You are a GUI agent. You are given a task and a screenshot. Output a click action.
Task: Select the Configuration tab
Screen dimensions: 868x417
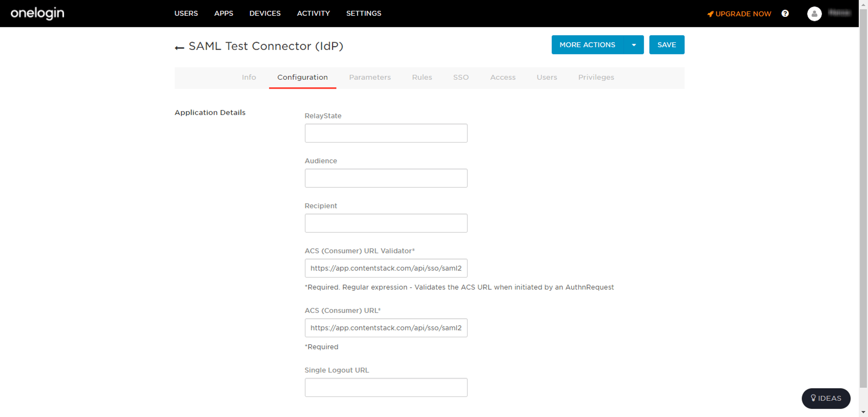point(302,78)
